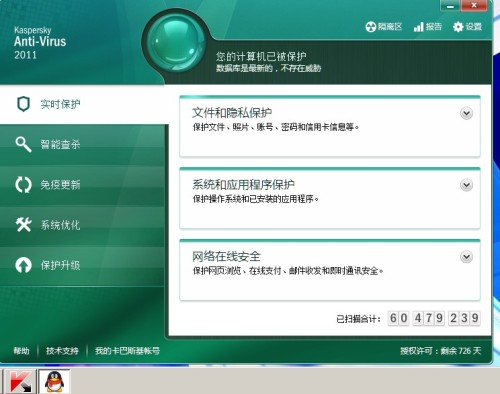Click the up-arrow icon for 保护升级
500x394 pixels.
point(23,265)
